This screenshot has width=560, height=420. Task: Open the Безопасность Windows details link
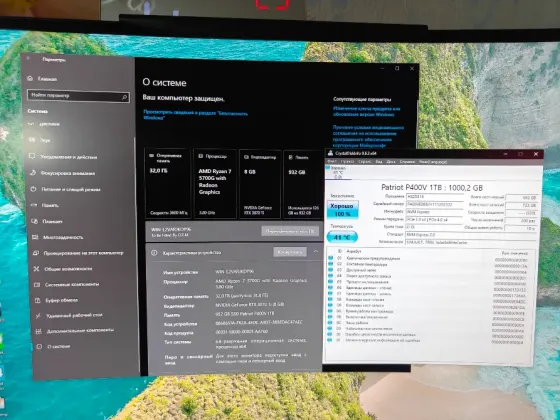pos(195,115)
